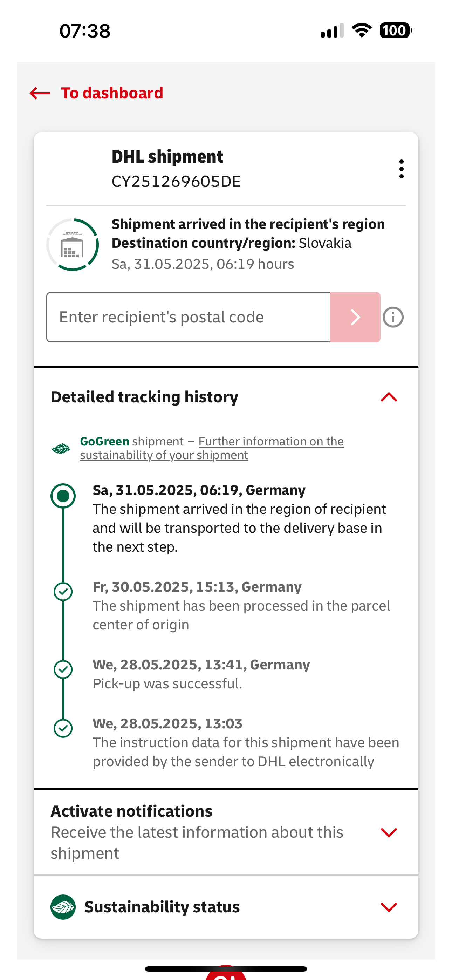Expand the Activate notifications section

[x=389, y=832]
